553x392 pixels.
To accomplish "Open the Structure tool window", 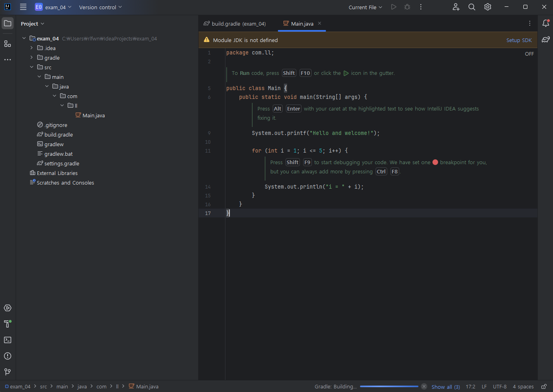I will point(7,44).
